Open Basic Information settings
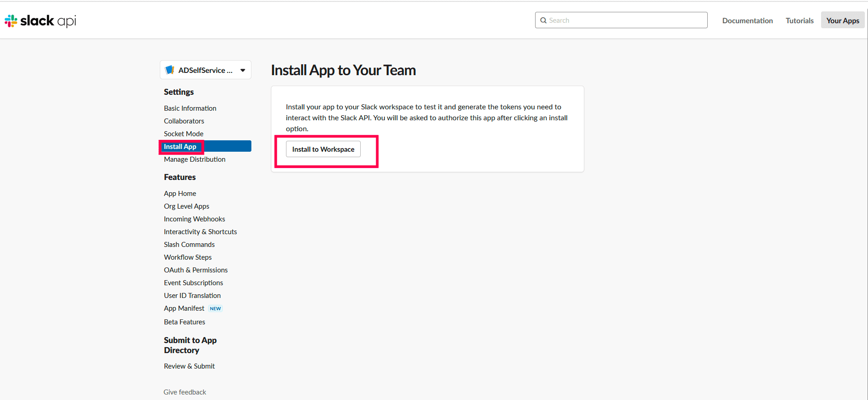868x400 pixels. (x=190, y=108)
